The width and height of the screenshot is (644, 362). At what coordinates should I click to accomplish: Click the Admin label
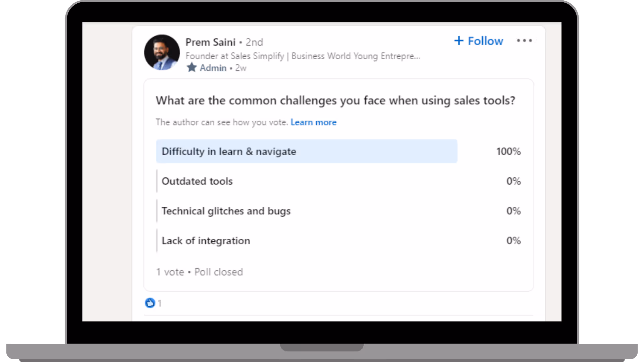point(213,68)
